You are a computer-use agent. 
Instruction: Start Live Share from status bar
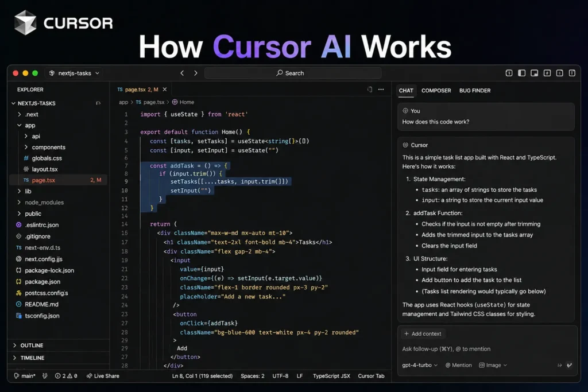point(103,376)
